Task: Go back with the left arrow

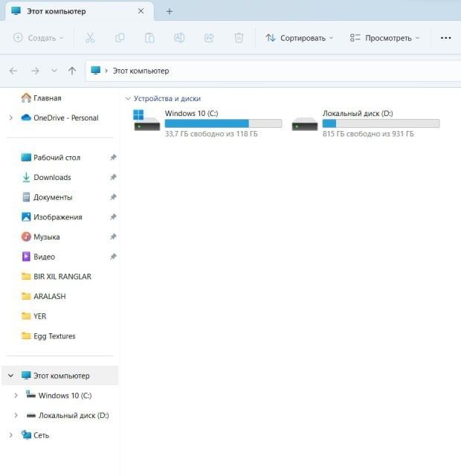Action: (x=13, y=71)
